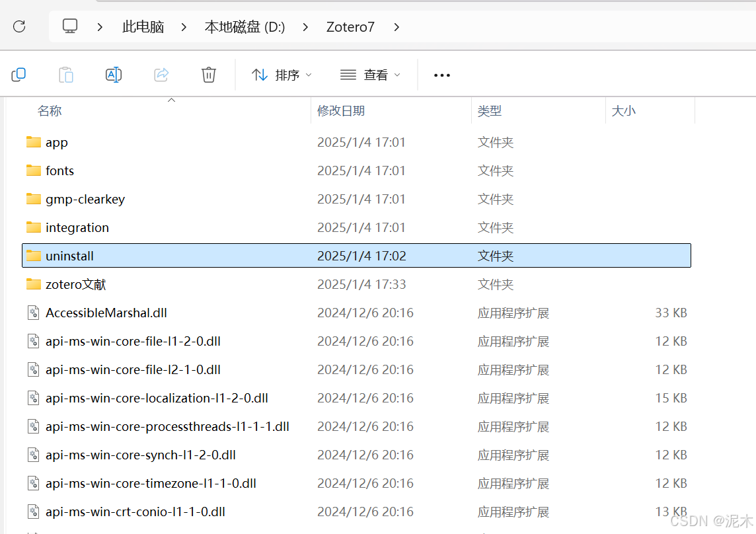Click 文件夹 type of app folder
Screen dimensions: 756x534
tap(495, 142)
